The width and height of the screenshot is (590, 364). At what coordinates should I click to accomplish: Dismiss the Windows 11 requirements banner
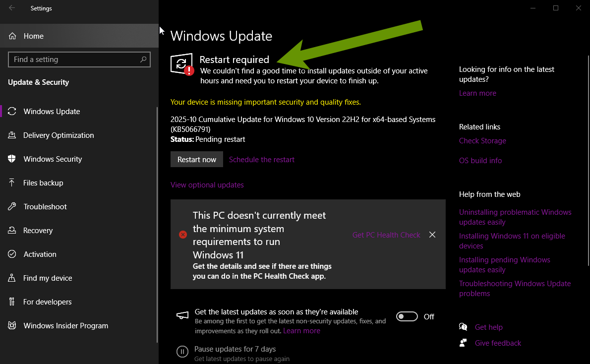(432, 235)
